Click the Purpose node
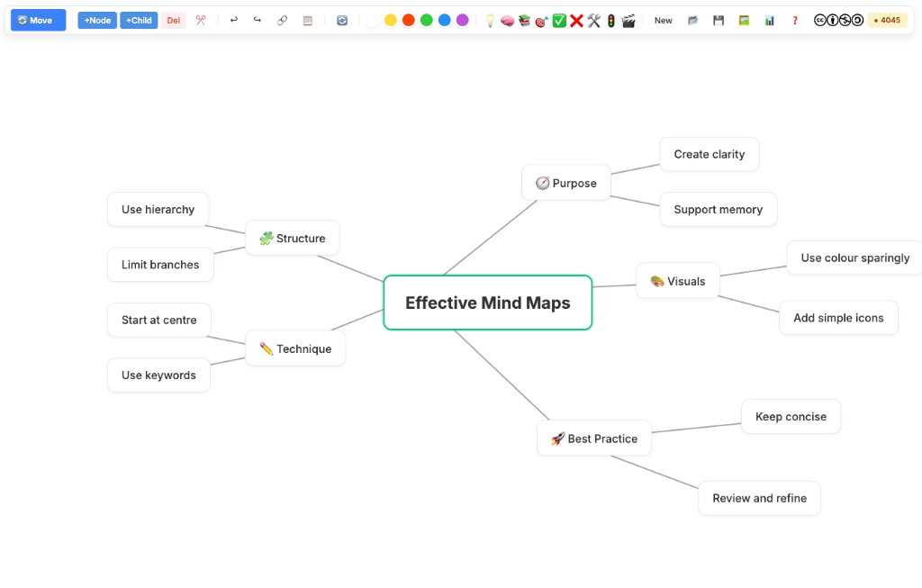The height and width of the screenshot is (588, 922). tap(566, 182)
